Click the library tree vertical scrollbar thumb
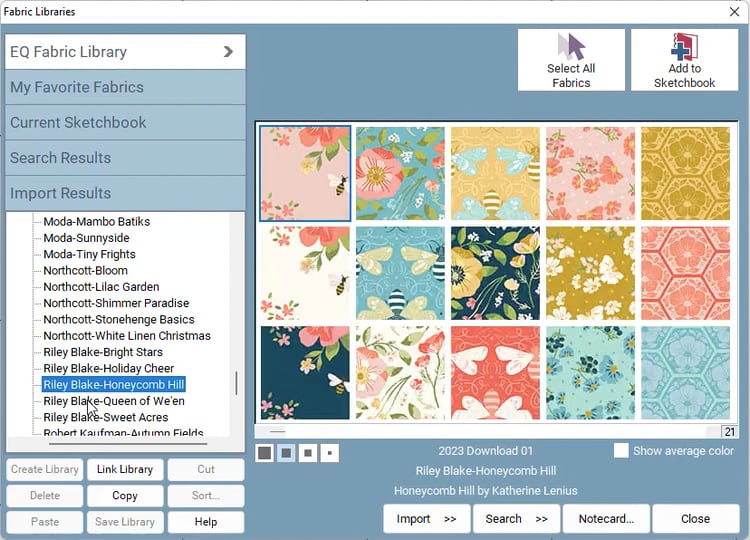750x540 pixels. (236, 383)
